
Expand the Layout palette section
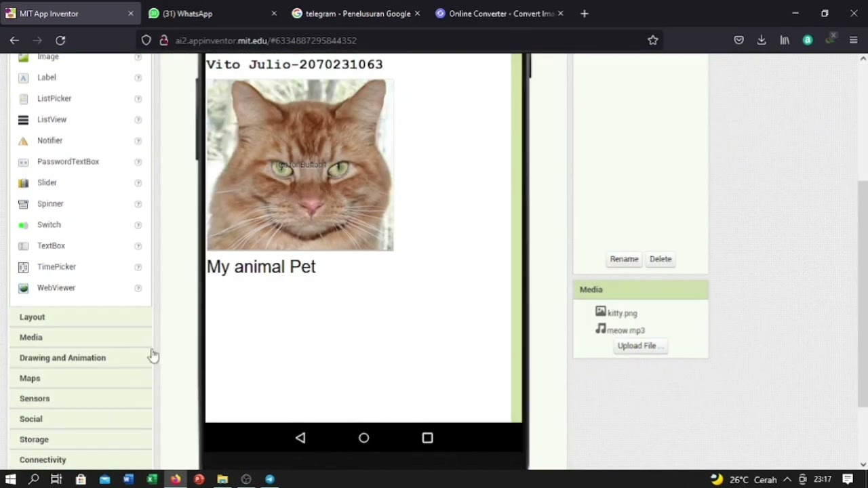[x=81, y=317]
